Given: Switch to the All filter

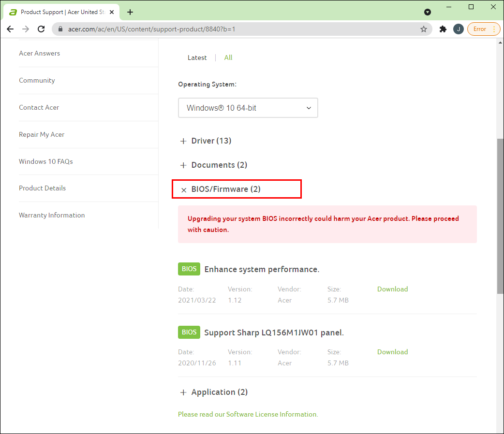Looking at the screenshot, I should click(x=228, y=58).
